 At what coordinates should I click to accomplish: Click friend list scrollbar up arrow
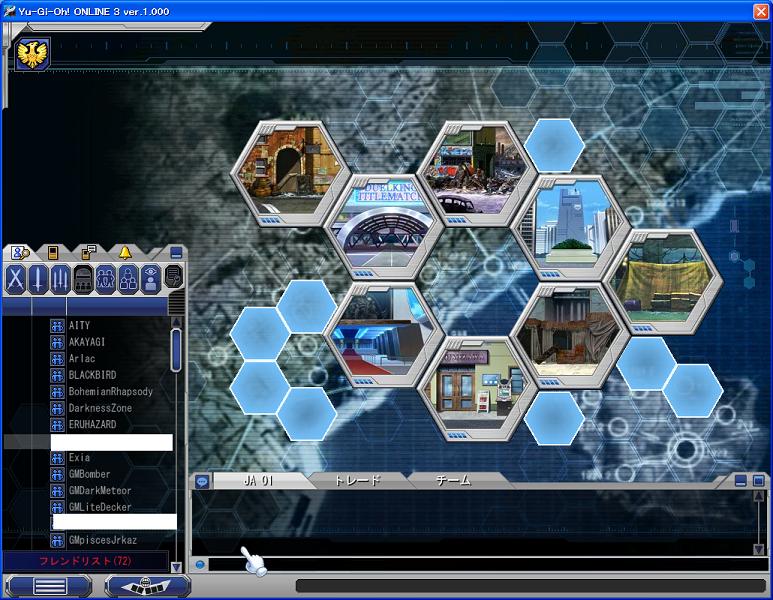(176, 322)
